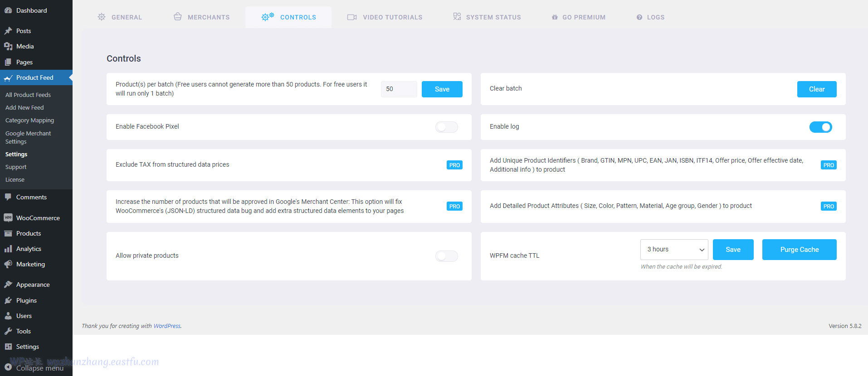Screen dimensions: 868x376
Task: Click the WooCommerce icon in sidebar
Action: [x=8, y=218]
